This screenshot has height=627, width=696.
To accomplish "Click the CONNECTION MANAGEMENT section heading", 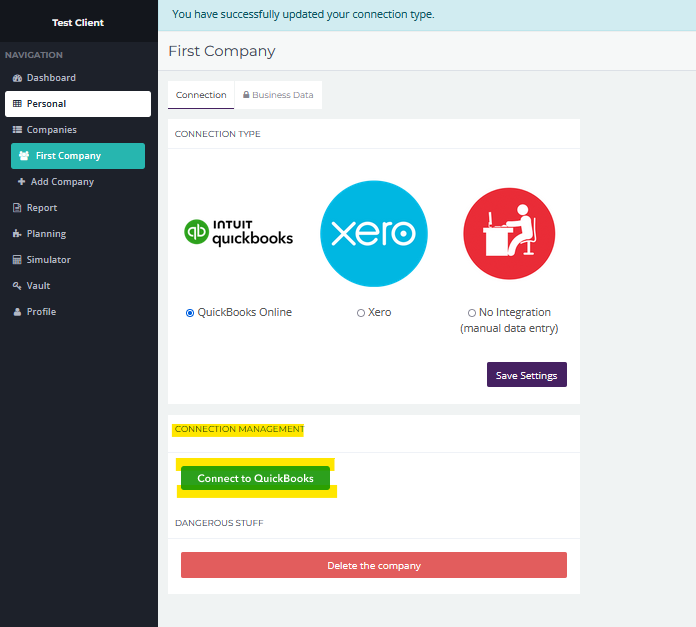I will (x=239, y=429).
